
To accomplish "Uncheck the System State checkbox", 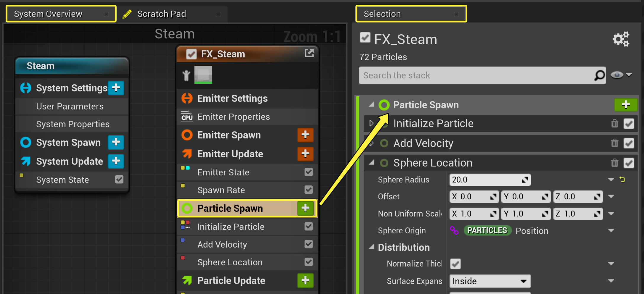I will [119, 180].
